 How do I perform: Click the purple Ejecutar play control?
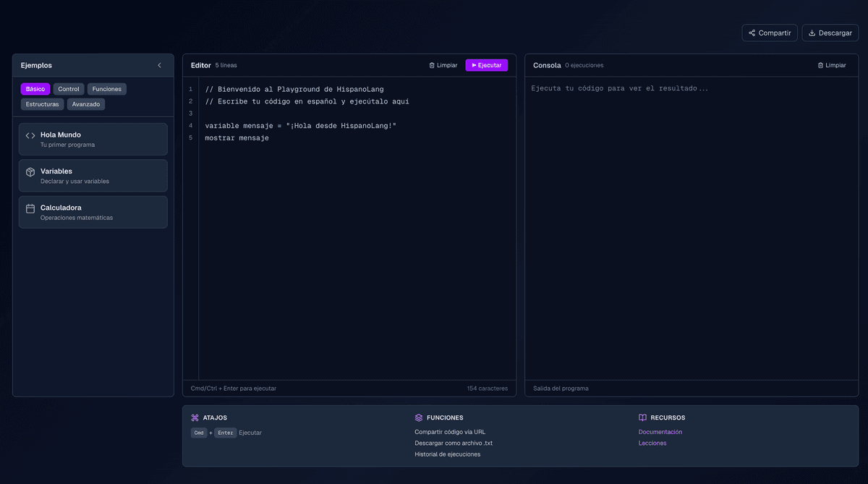pos(475,64)
